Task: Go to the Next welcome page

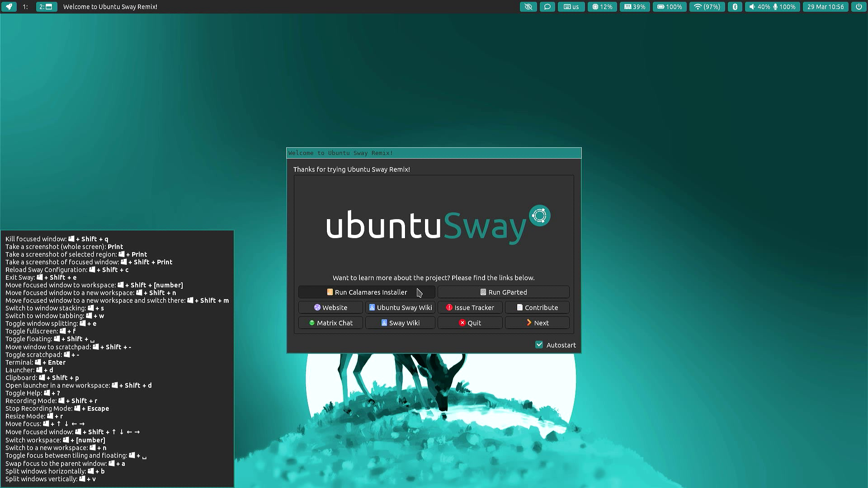Action: pos(537,323)
